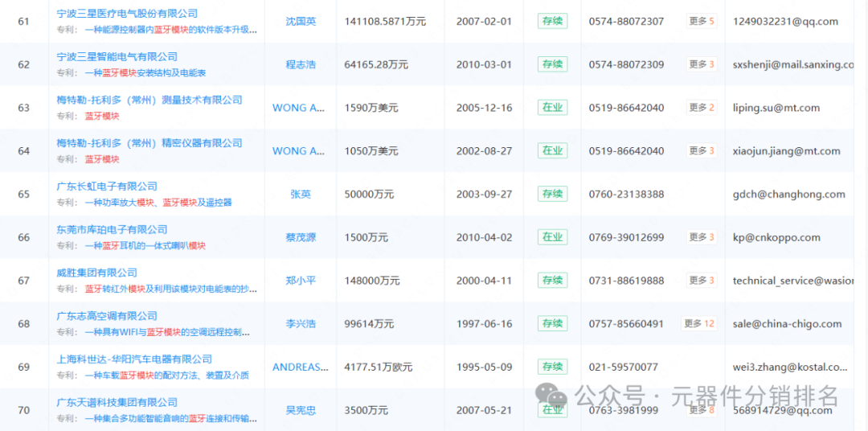The height and width of the screenshot is (431, 868).
Task: Open patent 蓝牙模块 in row 63
Action: coord(102,117)
